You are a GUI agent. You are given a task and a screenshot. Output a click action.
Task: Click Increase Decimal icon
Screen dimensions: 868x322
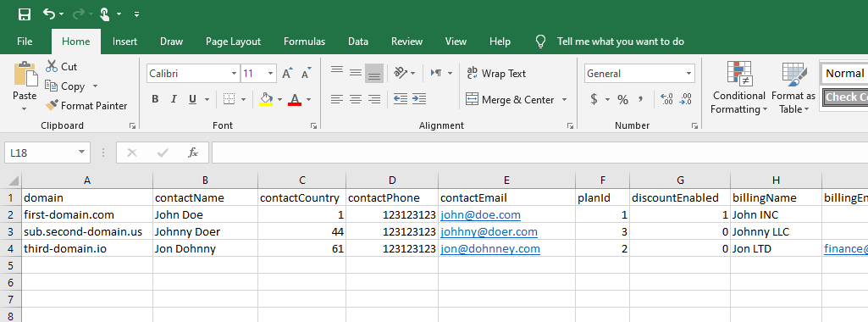(x=666, y=100)
